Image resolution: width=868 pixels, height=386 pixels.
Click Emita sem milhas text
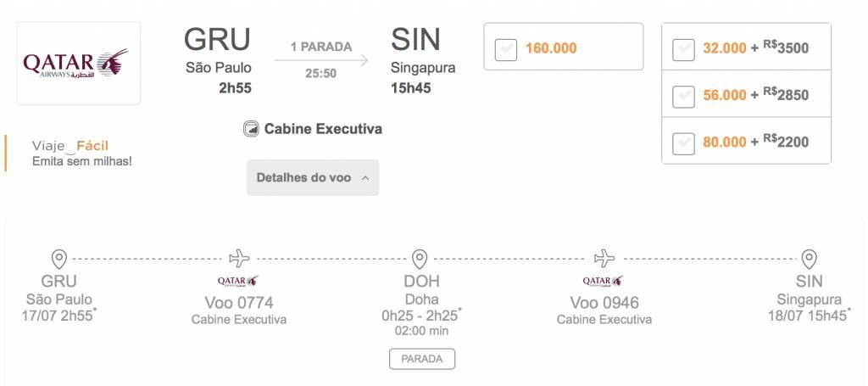pos(82,162)
